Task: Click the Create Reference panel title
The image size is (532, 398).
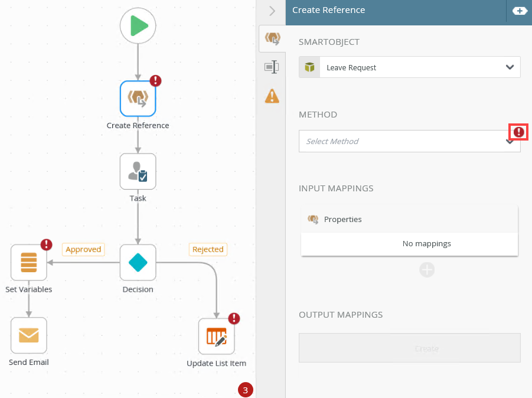Action: point(329,10)
